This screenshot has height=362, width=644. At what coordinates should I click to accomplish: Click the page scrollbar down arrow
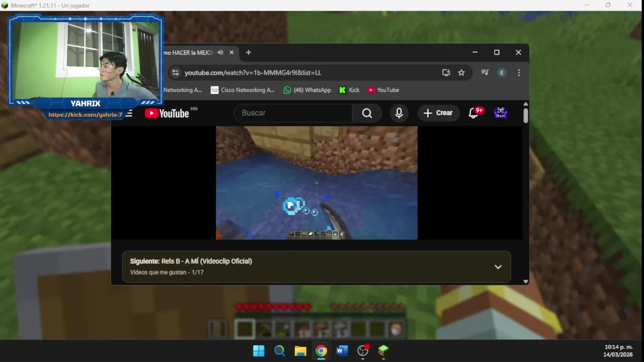click(x=526, y=282)
